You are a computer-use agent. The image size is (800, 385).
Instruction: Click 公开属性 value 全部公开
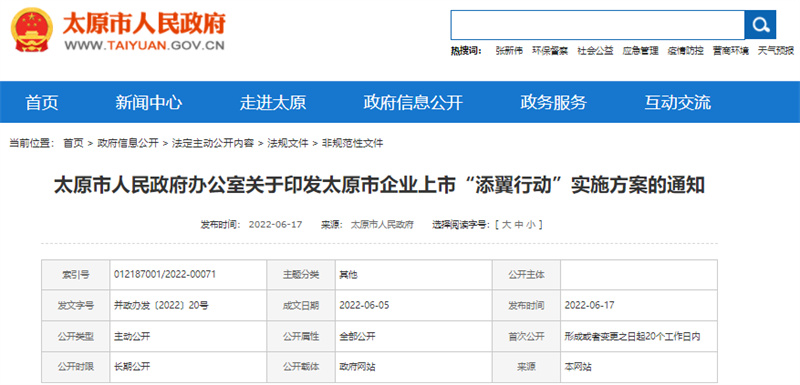(x=357, y=336)
